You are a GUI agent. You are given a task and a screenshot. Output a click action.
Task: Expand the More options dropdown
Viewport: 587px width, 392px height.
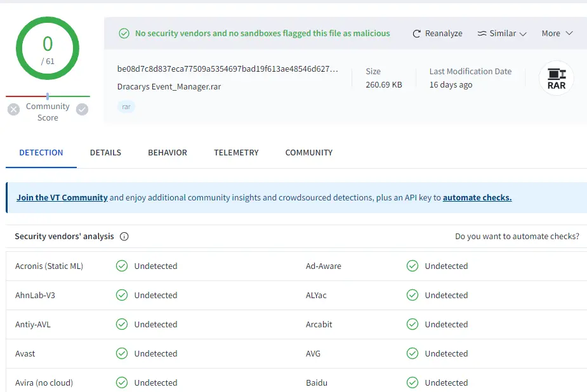557,33
